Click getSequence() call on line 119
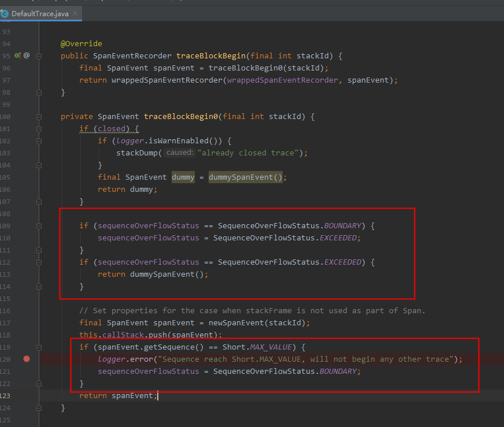 [173, 347]
